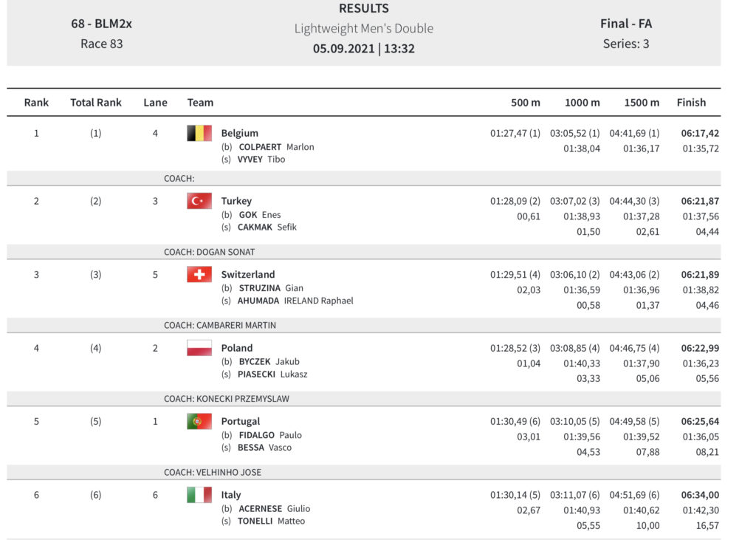Screen dimensions: 756x540
Task: Click the Finish column header
Action: (691, 103)
